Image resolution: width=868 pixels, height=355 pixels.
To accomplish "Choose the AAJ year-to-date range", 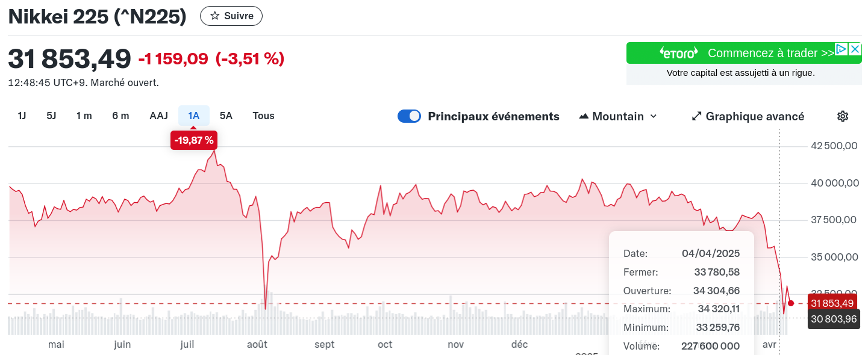I will point(158,116).
